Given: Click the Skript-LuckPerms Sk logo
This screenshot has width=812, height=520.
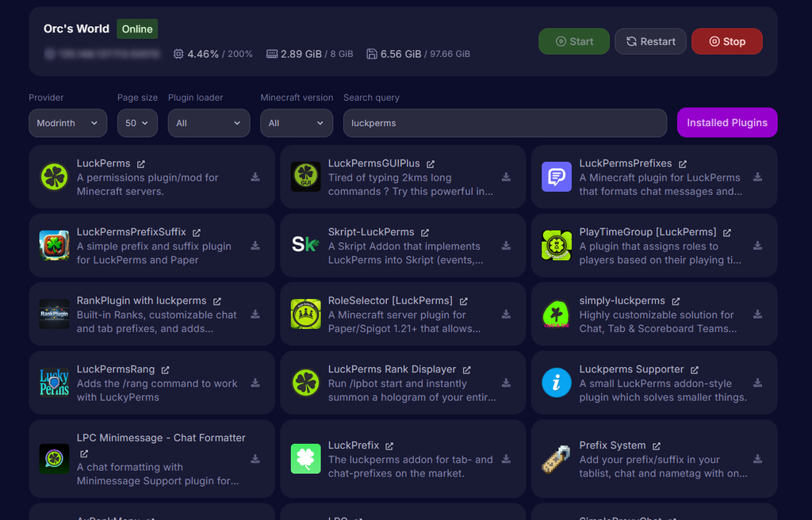Looking at the screenshot, I should (305, 246).
